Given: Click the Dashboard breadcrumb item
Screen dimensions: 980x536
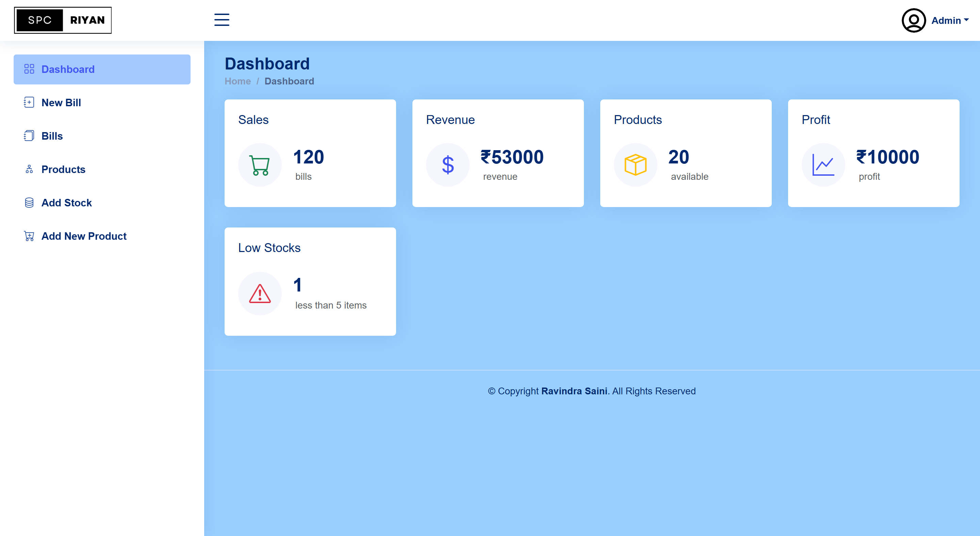Looking at the screenshot, I should coord(289,81).
